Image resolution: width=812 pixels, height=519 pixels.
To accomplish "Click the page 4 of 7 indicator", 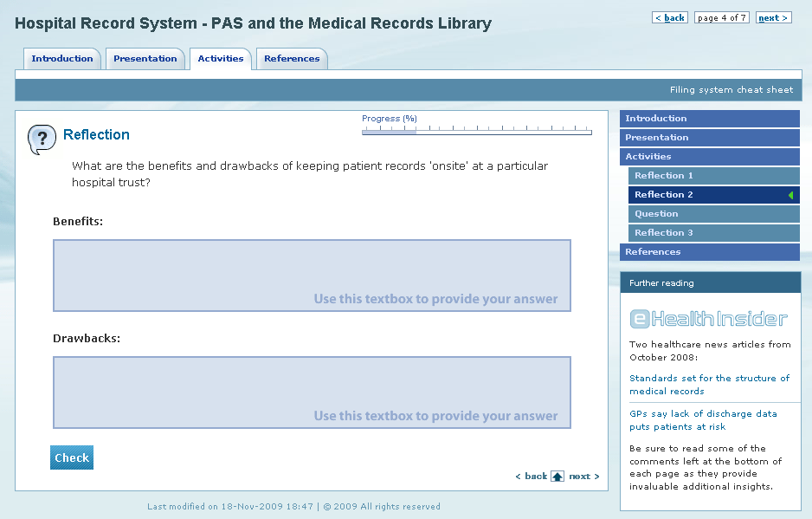I will pos(721,17).
